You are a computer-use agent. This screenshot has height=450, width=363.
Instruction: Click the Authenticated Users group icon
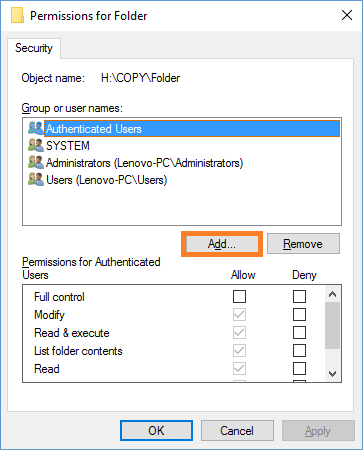(36, 128)
